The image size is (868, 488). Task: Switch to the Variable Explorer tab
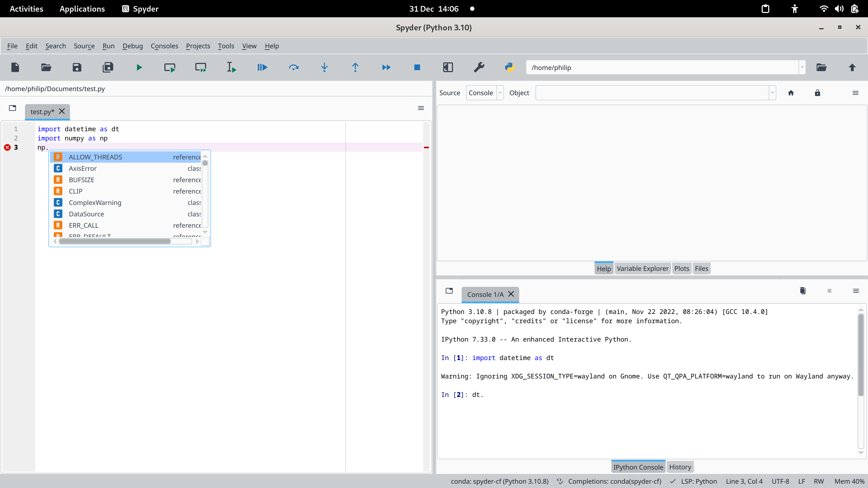click(642, 268)
